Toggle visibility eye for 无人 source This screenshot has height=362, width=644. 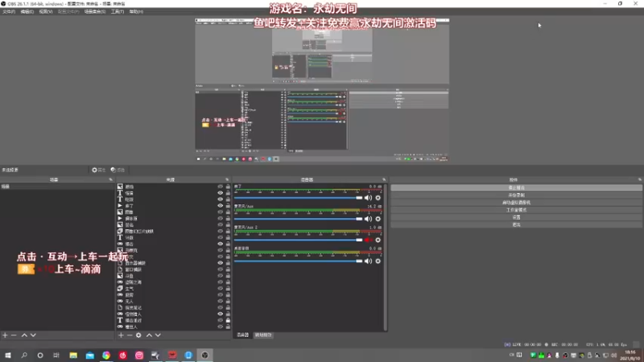[x=220, y=301]
